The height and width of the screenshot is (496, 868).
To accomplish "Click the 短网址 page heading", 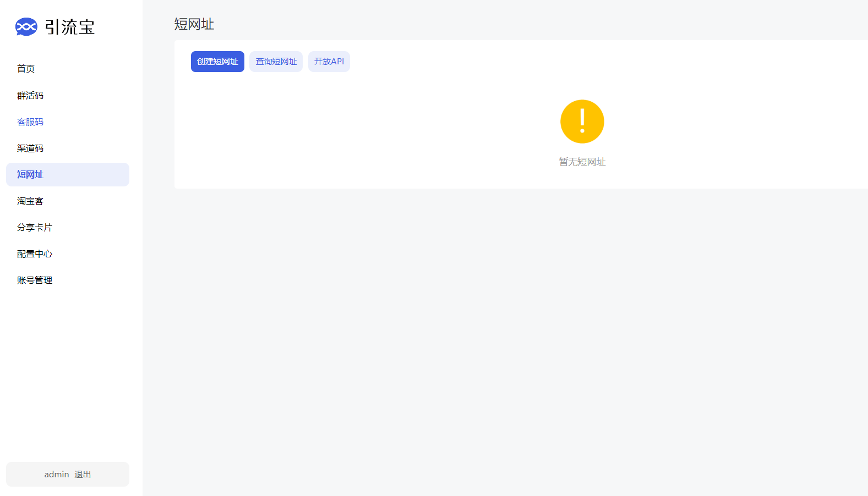I will 194,24.
